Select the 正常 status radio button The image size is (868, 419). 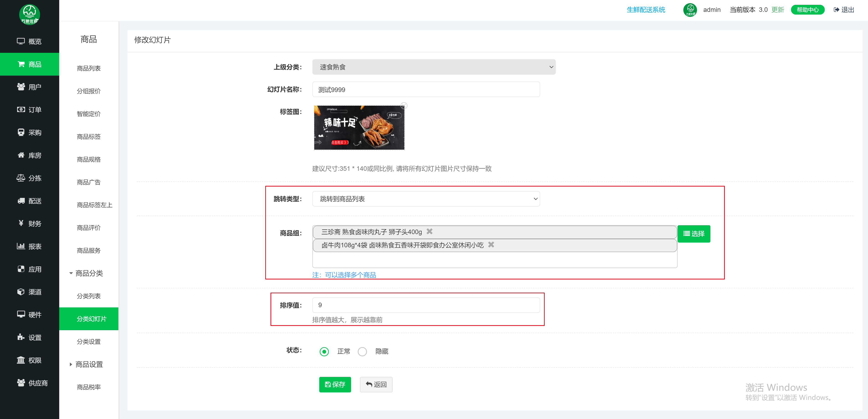[324, 351]
